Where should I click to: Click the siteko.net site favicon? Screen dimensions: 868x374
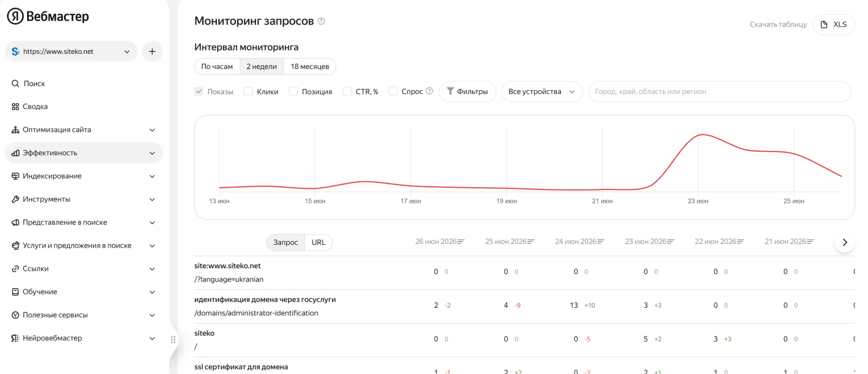[15, 52]
